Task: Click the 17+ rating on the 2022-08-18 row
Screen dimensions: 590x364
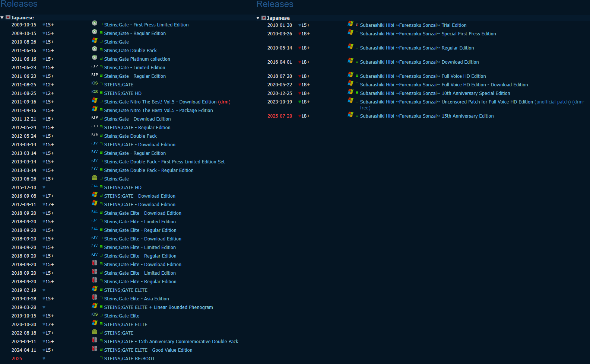Action: pos(50,333)
